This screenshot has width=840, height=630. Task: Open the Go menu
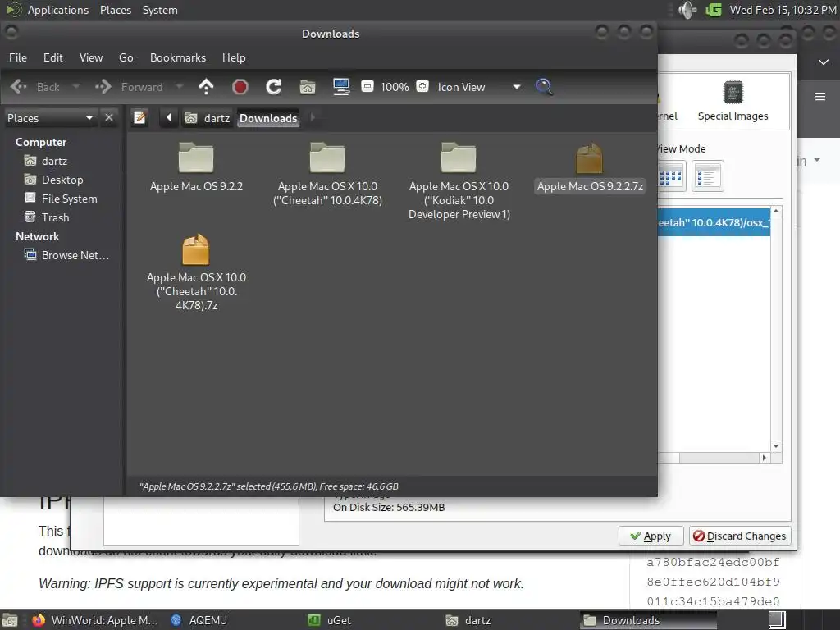(126, 57)
